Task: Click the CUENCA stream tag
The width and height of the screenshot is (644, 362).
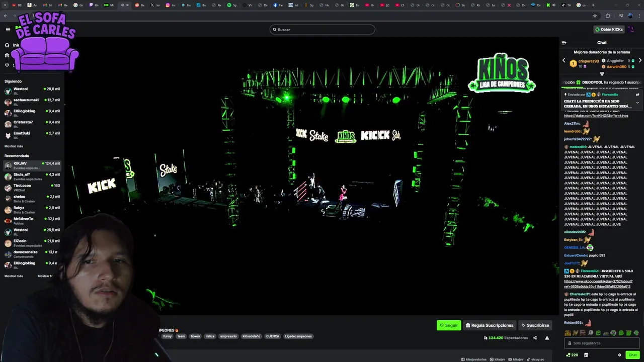Action: (x=273, y=336)
